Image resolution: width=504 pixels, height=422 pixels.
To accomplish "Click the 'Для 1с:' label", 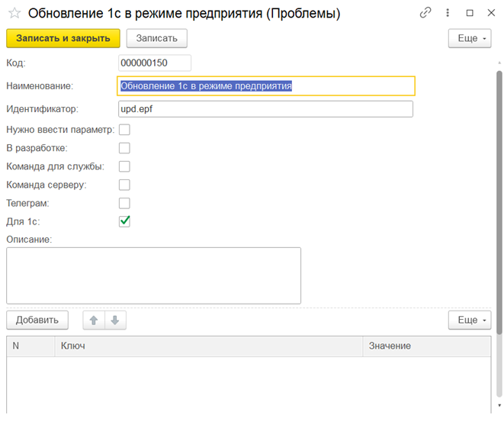I will 23,221.
